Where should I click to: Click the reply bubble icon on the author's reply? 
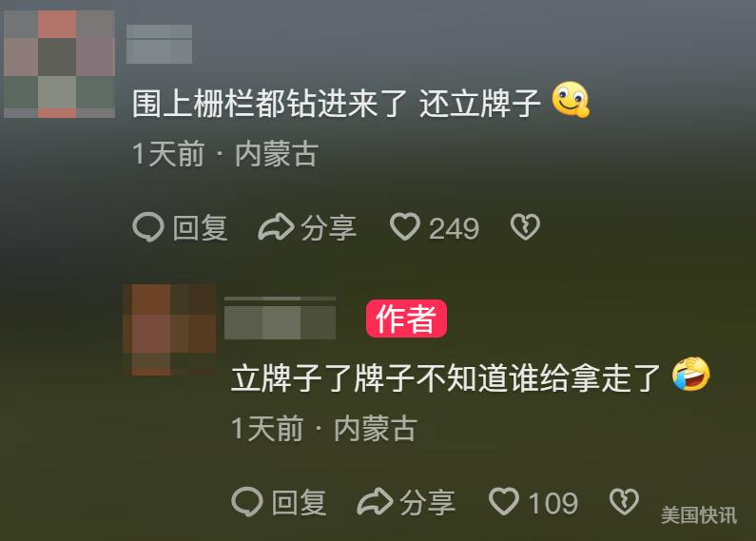247,501
